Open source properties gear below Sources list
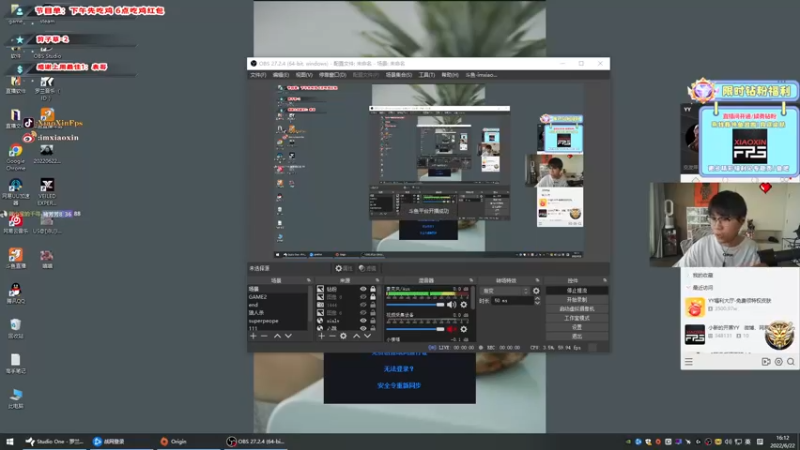Viewport: 800px width, 450px height. (343, 336)
